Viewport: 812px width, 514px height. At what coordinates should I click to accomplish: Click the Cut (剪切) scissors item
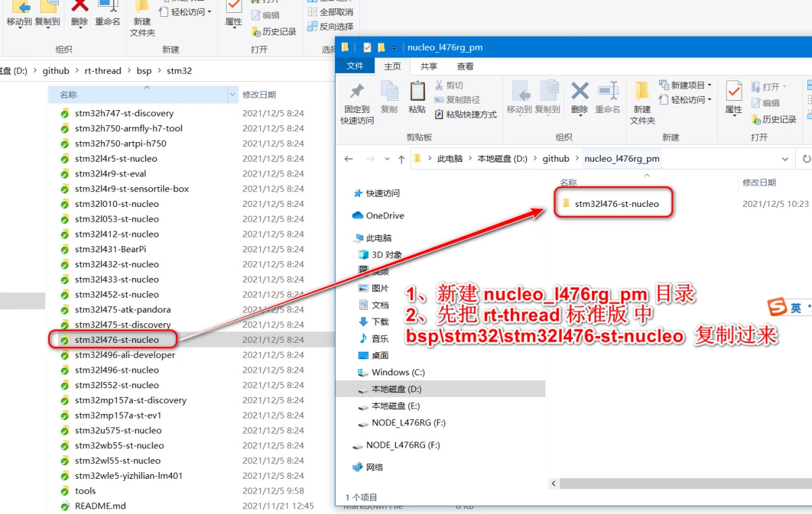449,85
